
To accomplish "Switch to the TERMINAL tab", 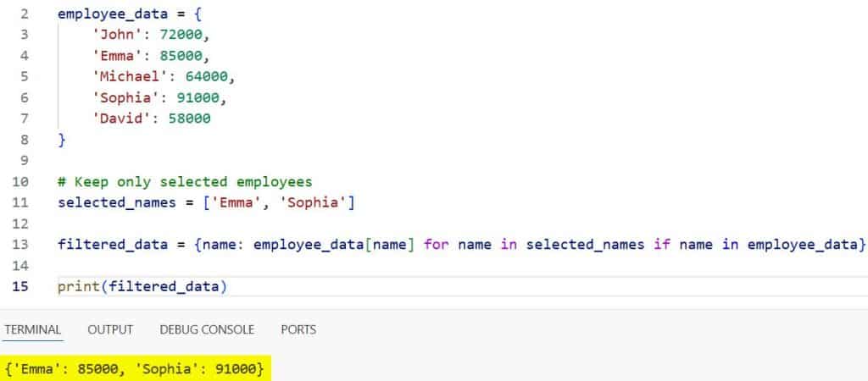I will coord(32,329).
